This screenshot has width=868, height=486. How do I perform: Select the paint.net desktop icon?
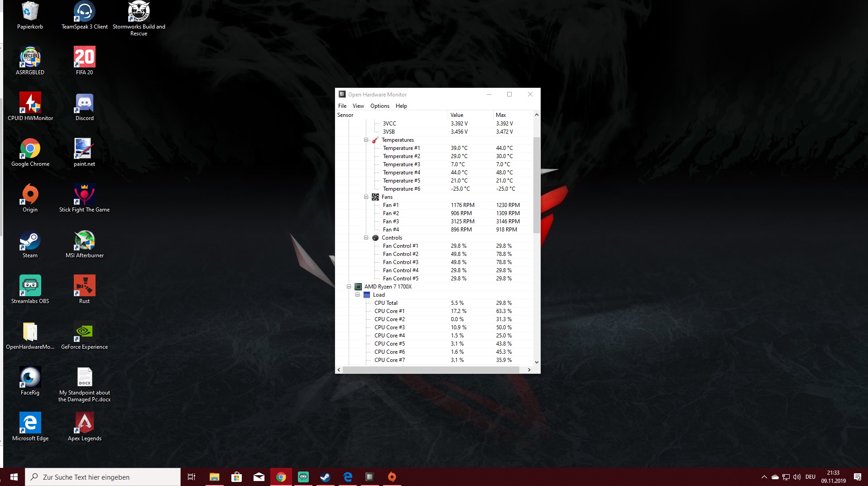[85, 153]
